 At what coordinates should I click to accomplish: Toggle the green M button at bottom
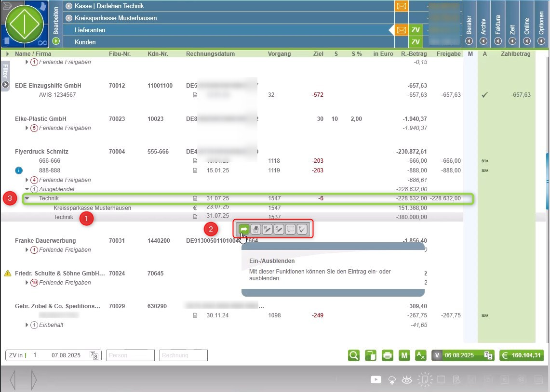pos(404,355)
